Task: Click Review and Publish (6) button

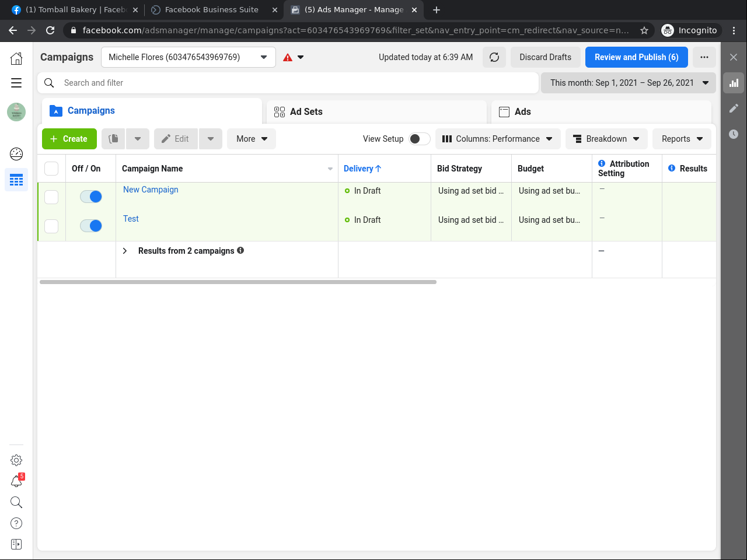Action: (637, 57)
